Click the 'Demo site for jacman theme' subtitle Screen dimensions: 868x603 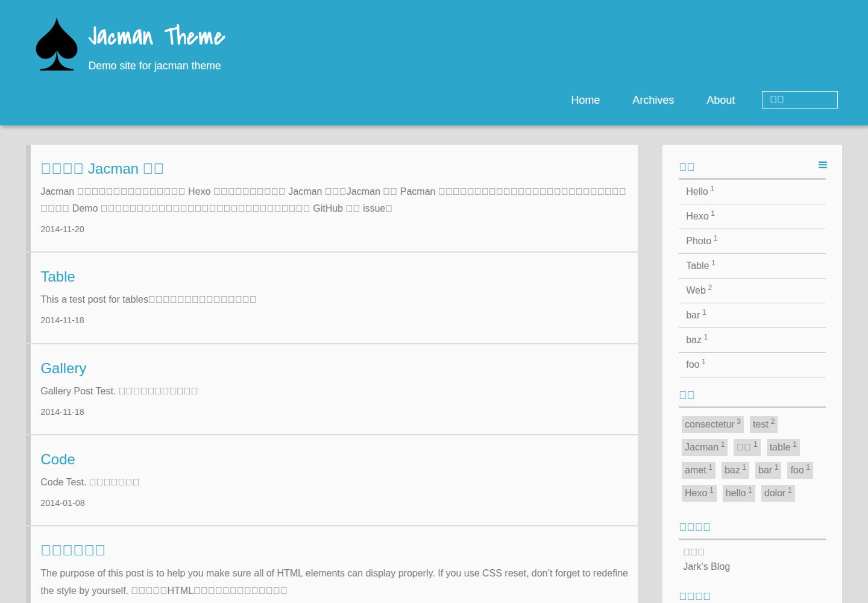(154, 66)
